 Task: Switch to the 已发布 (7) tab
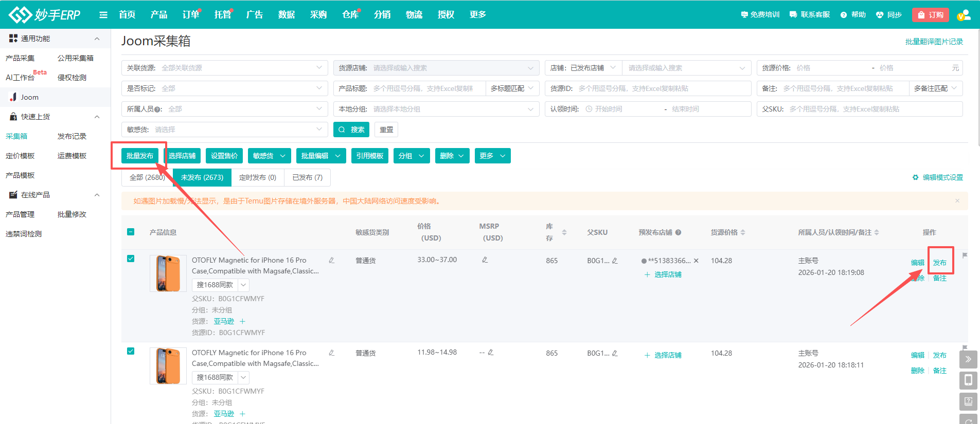[307, 177]
